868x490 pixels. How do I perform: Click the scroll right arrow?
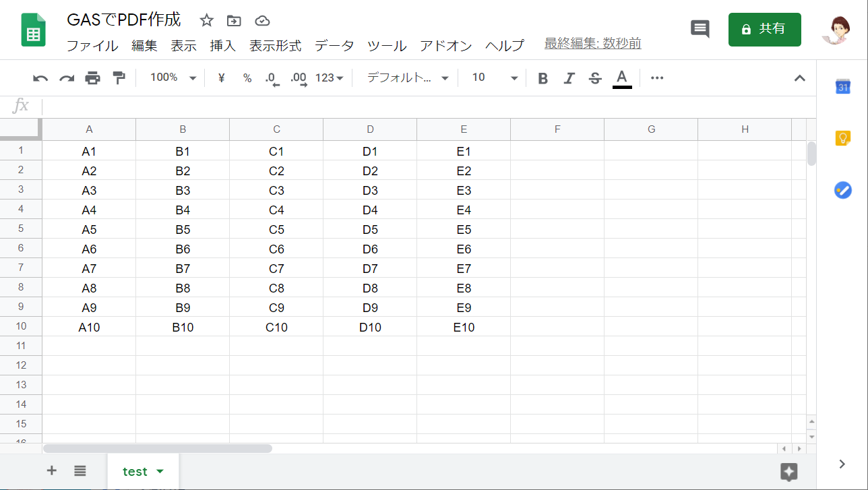click(x=799, y=448)
